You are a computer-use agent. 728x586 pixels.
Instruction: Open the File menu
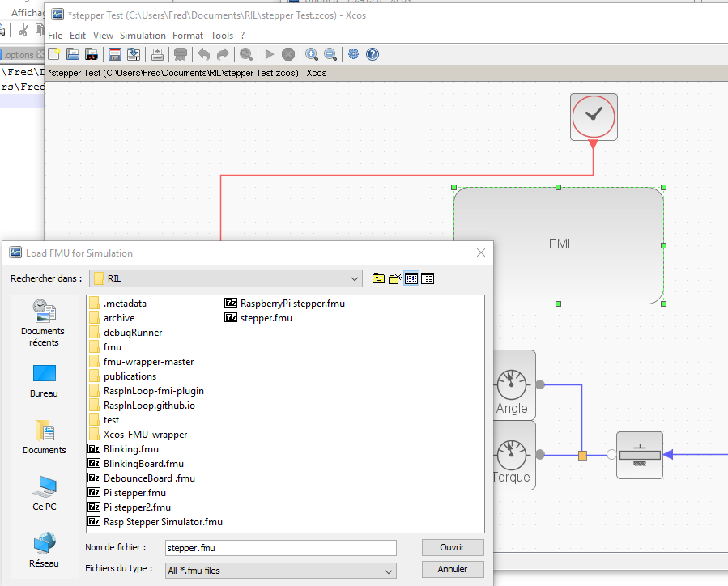55,36
